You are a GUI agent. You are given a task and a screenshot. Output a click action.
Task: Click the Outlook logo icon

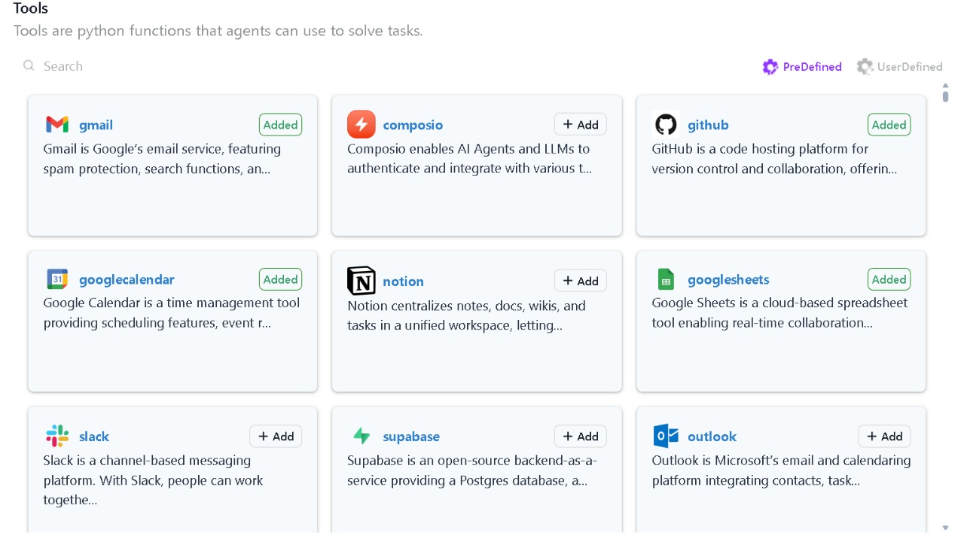[666, 436]
